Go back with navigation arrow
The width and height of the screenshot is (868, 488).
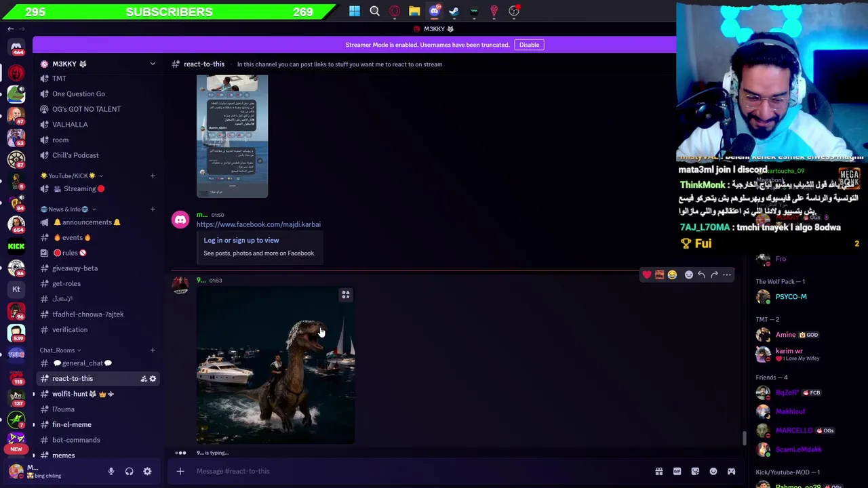coord(10,29)
